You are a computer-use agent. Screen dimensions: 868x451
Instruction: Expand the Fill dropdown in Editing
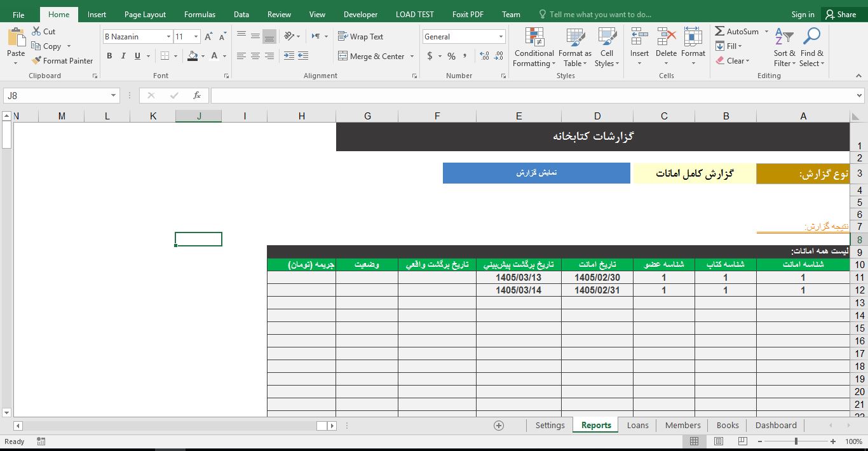740,46
